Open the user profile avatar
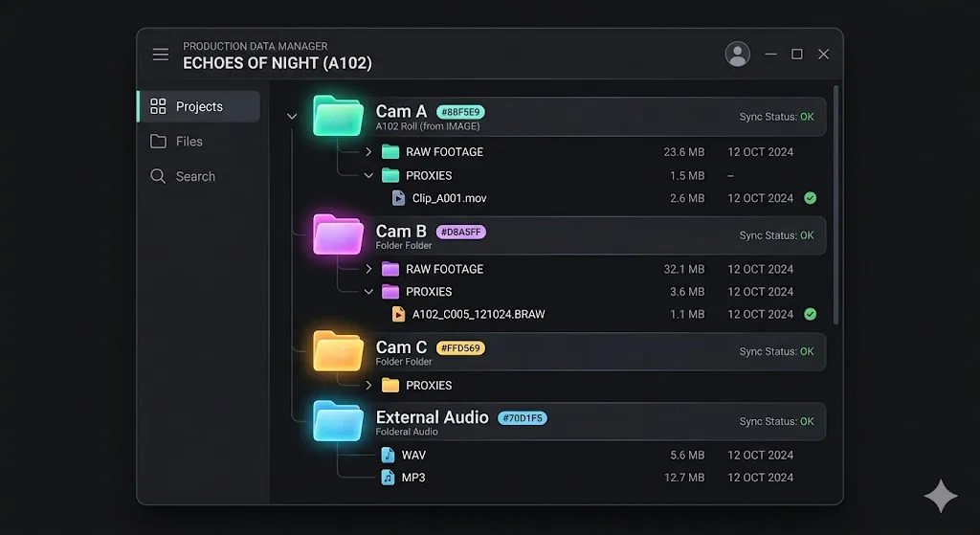The image size is (980, 535). (x=738, y=55)
